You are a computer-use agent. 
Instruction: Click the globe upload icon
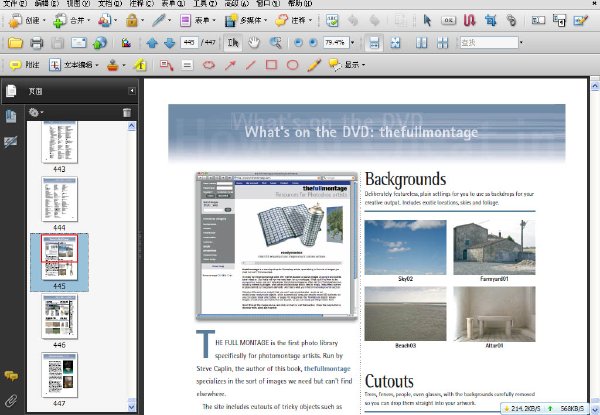(99, 43)
